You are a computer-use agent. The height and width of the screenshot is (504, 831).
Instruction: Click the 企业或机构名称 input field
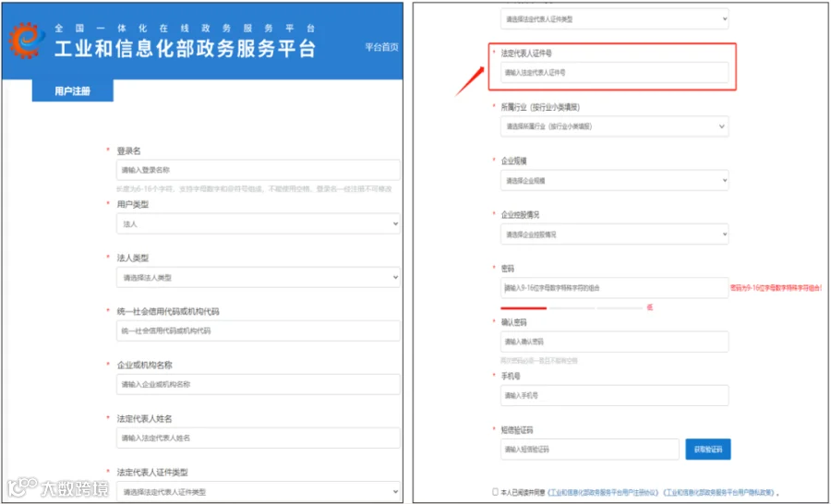pyautogui.click(x=259, y=384)
